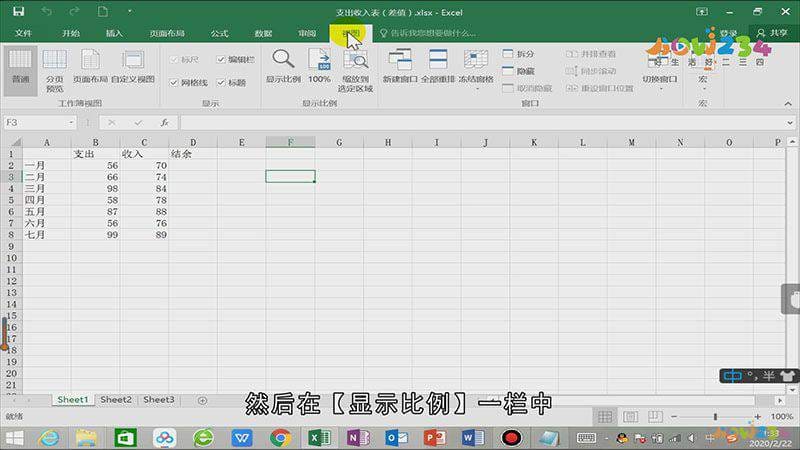800x450 pixels.
Task: Open PowerPoint from the taskbar
Action: (435, 438)
